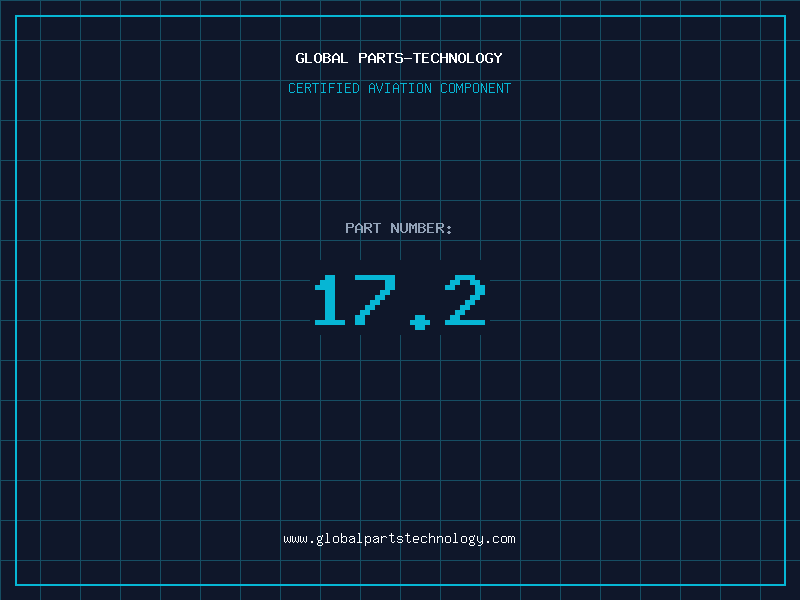The width and height of the screenshot is (800, 600).
Task: Click the decimal point in 17.2
Action: click(419, 321)
